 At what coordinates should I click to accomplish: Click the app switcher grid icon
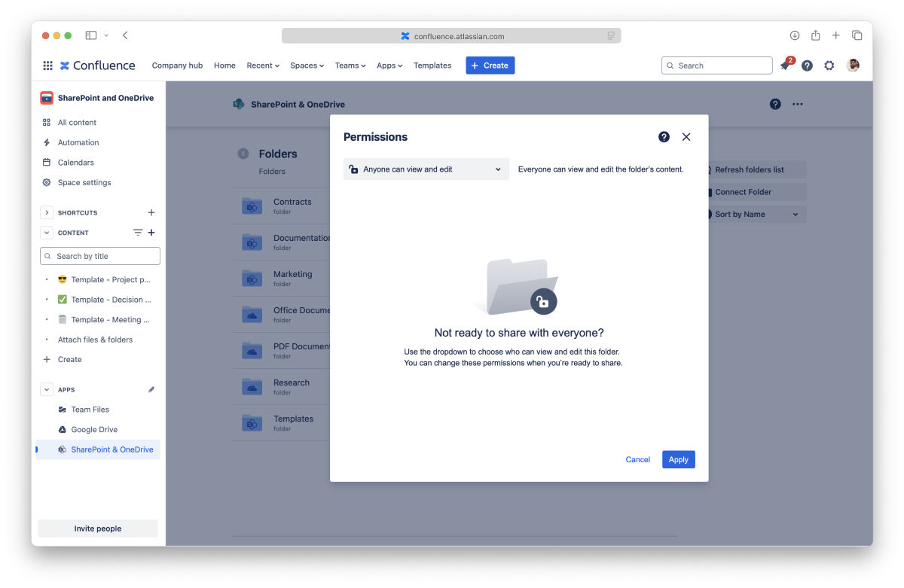click(x=47, y=66)
